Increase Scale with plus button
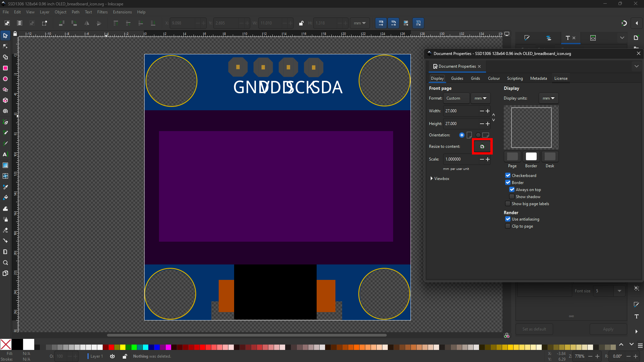644x362 pixels. (488, 159)
